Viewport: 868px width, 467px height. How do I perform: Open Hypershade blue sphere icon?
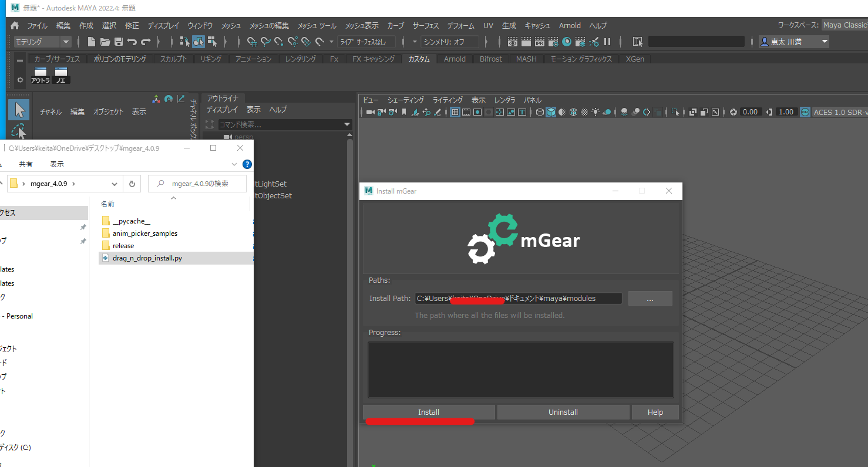567,42
